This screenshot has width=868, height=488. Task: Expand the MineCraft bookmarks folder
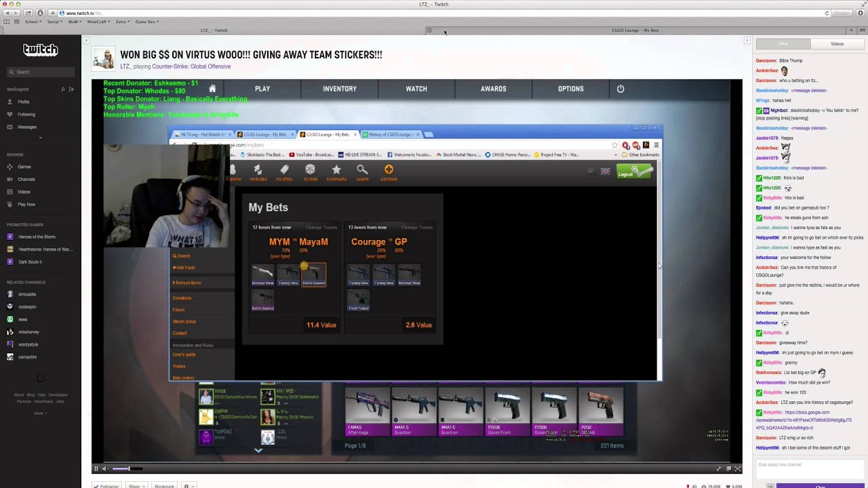(x=98, y=22)
